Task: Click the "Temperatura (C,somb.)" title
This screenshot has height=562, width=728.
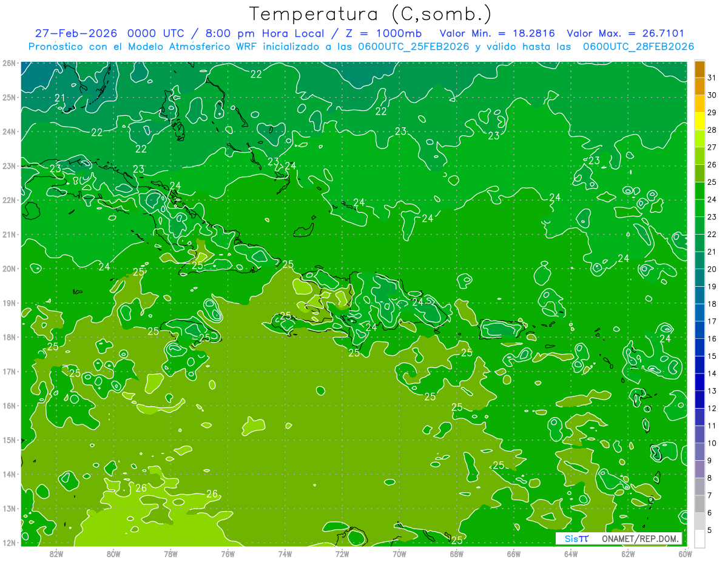Action: pyautogui.click(x=371, y=14)
